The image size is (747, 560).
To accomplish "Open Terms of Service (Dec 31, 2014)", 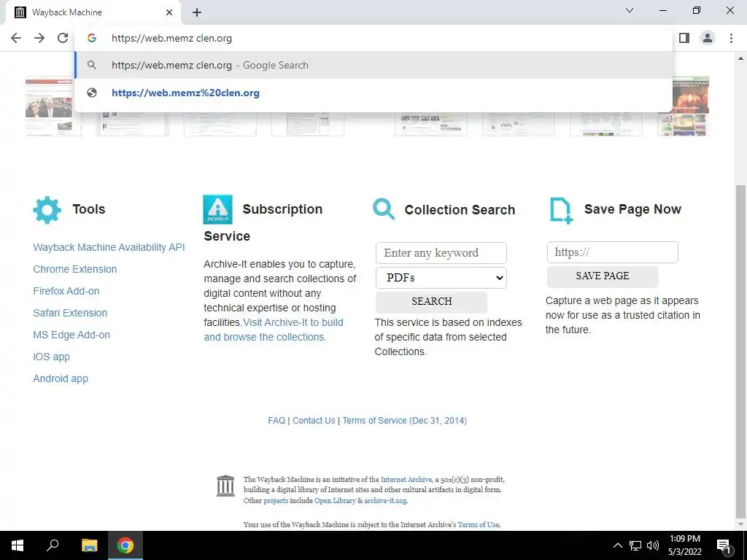I will 404,421.
